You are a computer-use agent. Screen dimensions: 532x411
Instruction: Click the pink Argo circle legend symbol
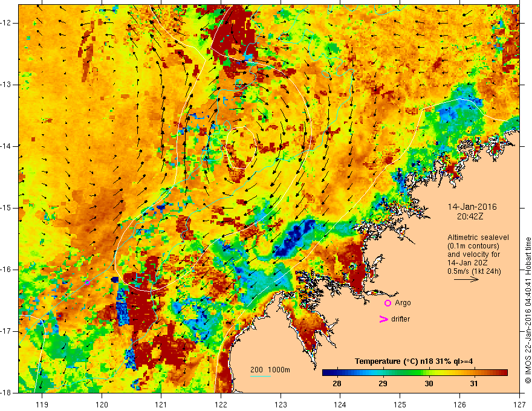tap(388, 303)
